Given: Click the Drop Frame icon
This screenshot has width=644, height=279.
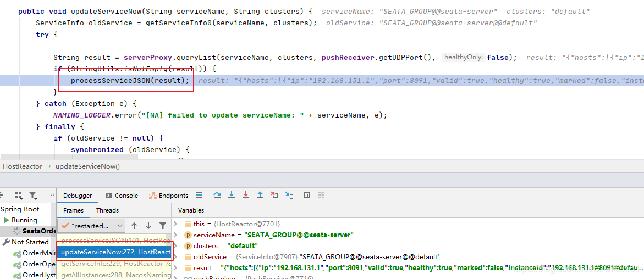Looking at the screenshot, I should click(274, 196).
